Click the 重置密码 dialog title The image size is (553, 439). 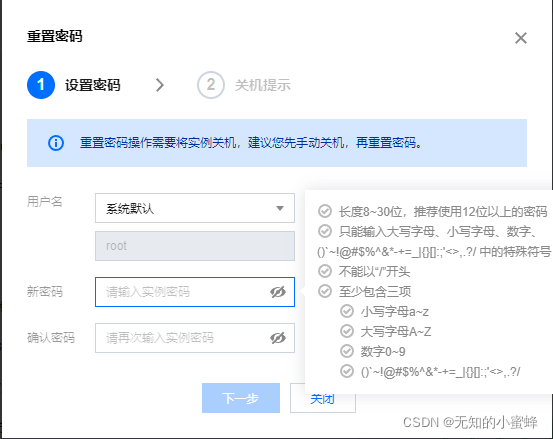point(55,36)
